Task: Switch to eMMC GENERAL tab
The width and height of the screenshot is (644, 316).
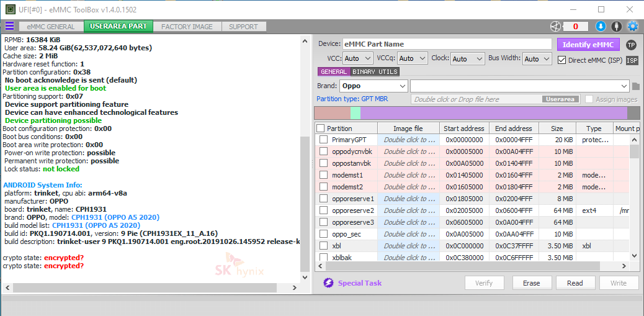Action: coord(51,27)
